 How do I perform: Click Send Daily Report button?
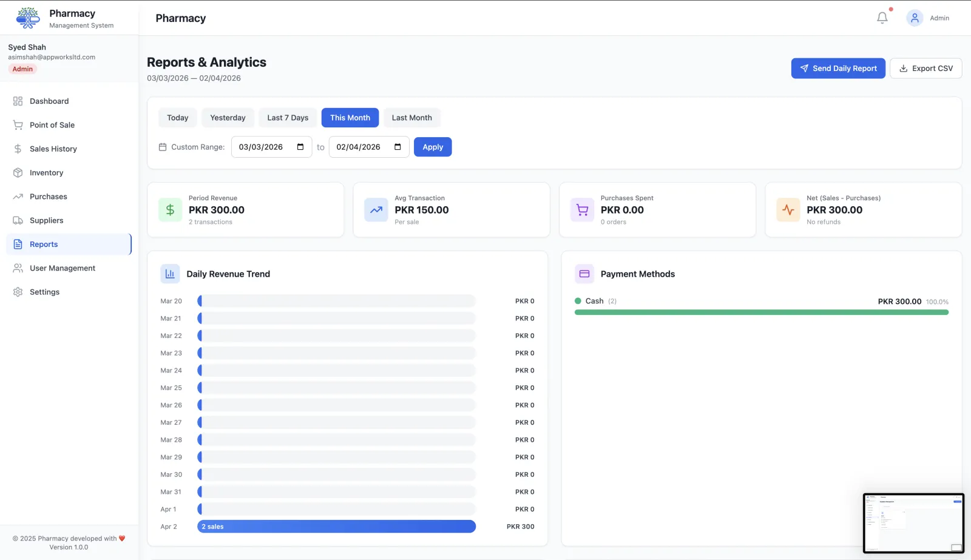tap(838, 69)
